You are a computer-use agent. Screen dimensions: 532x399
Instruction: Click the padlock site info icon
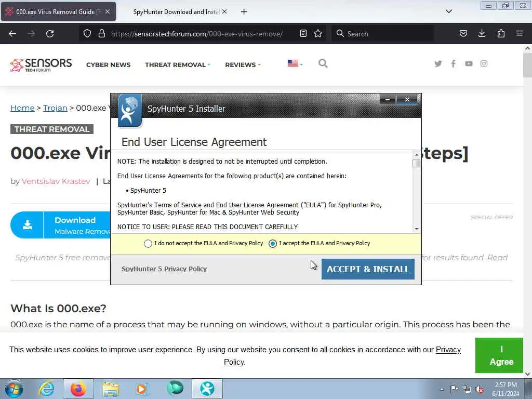tap(101, 34)
